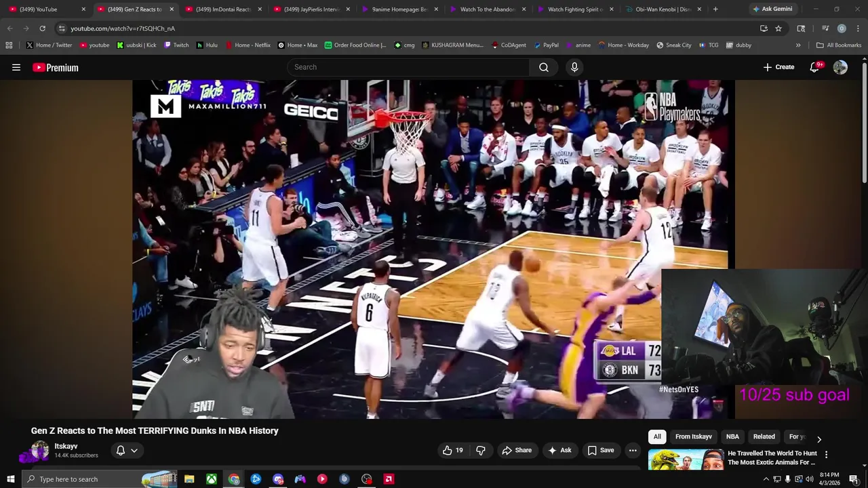
Task: Select the From Itskayv filter chip
Action: pyautogui.click(x=694, y=436)
